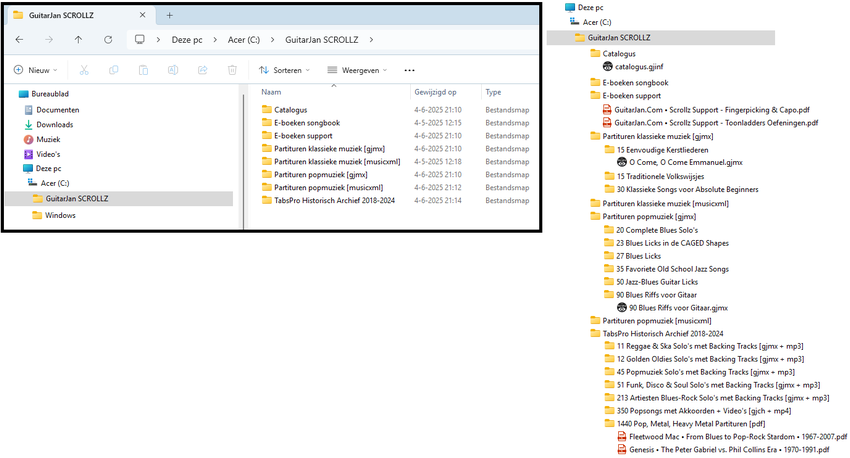
Task: Select 11 Reggae & Ska Solo's folder
Action: coord(704,346)
